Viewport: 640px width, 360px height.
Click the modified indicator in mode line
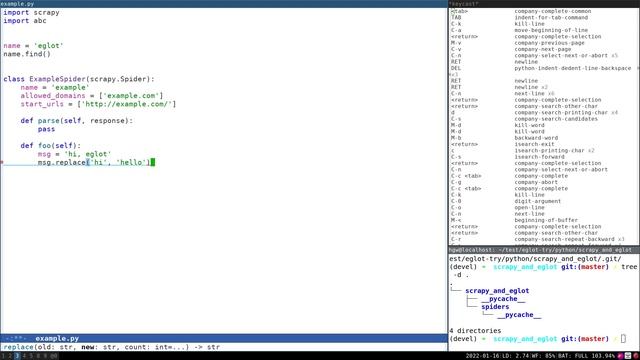16,338
